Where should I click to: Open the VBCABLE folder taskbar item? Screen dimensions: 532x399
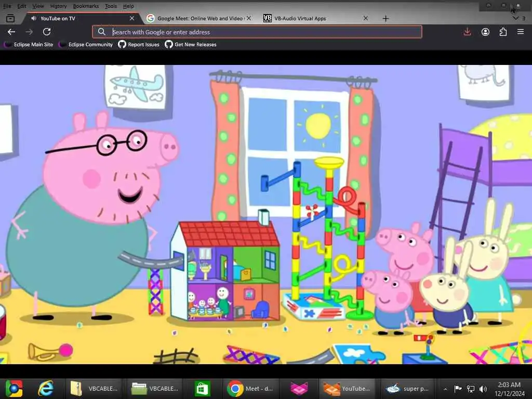click(155, 389)
